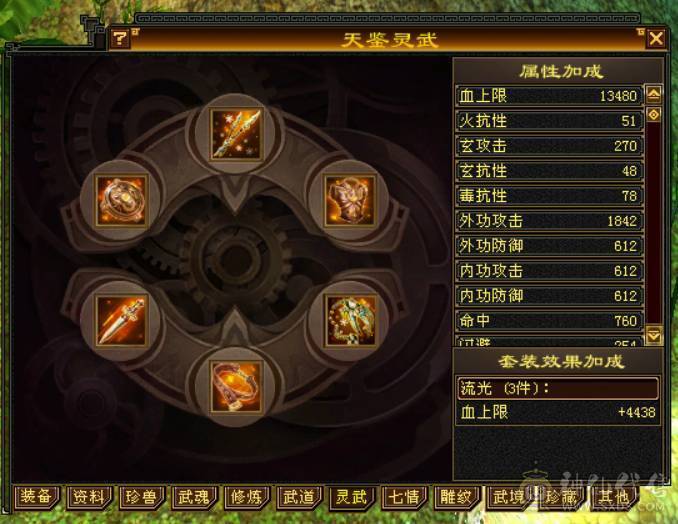Image resolution: width=678 pixels, height=524 pixels.
Task: Switch to the 装备 tab
Action: click(x=36, y=496)
